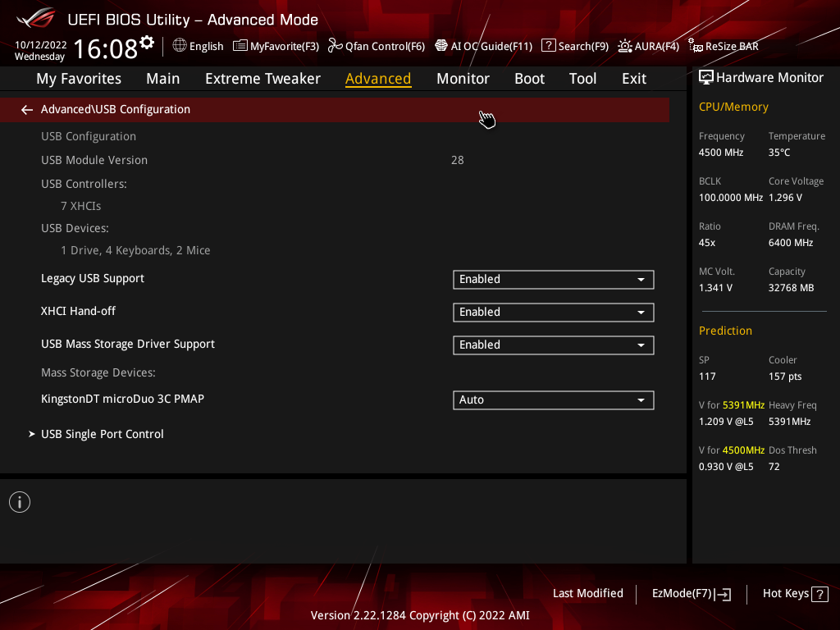Screen dimensions: 840x630
Task: Open Search question mark icon
Action: [x=549, y=46]
